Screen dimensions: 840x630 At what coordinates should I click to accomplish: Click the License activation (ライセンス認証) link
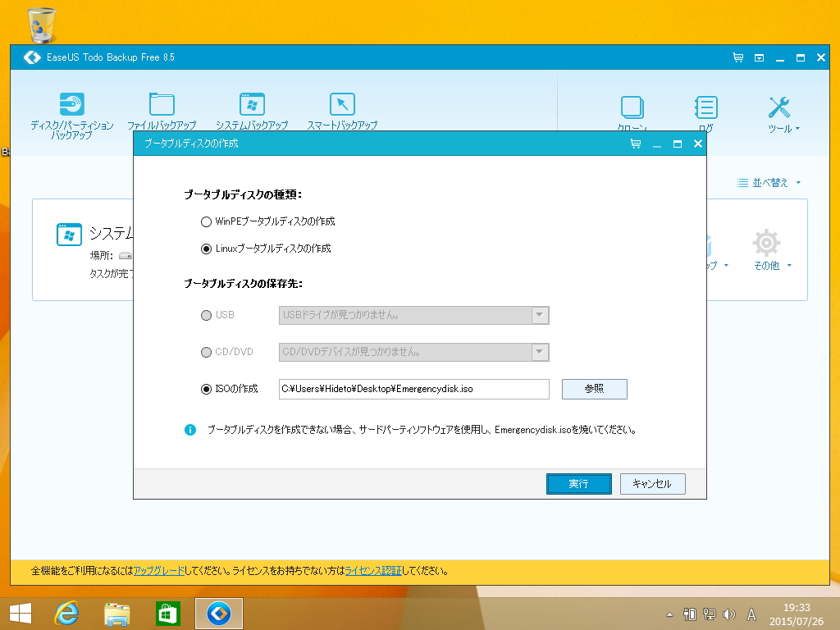(373, 571)
